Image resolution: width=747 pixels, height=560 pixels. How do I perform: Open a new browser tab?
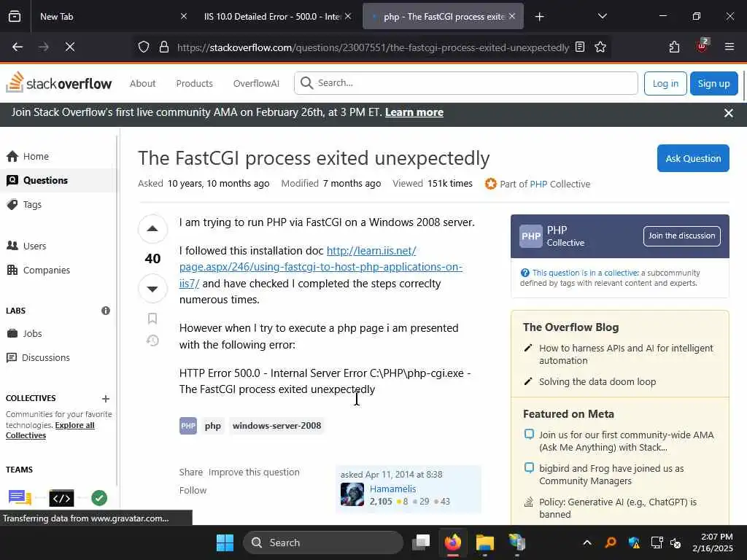[539, 17]
